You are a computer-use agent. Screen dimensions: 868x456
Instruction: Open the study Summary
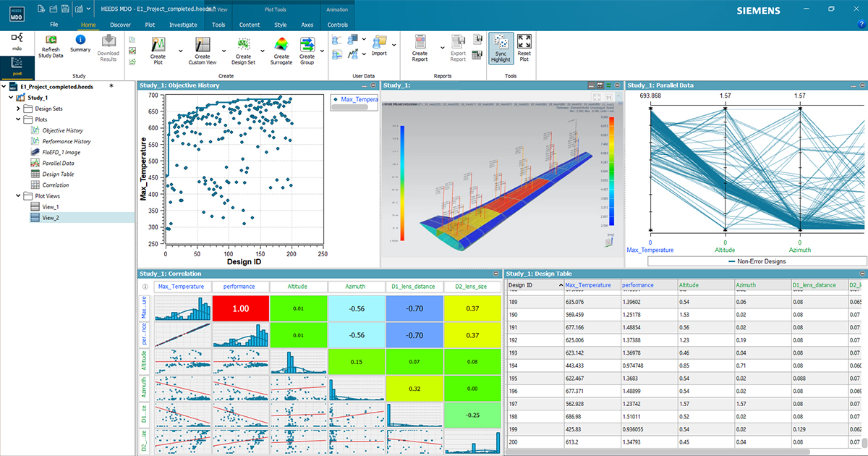pyautogui.click(x=80, y=41)
